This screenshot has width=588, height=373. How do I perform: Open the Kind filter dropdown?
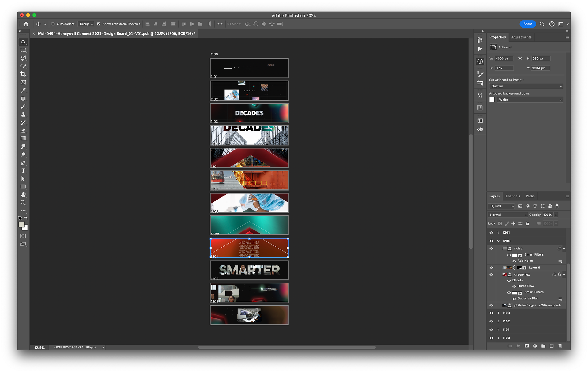click(501, 206)
